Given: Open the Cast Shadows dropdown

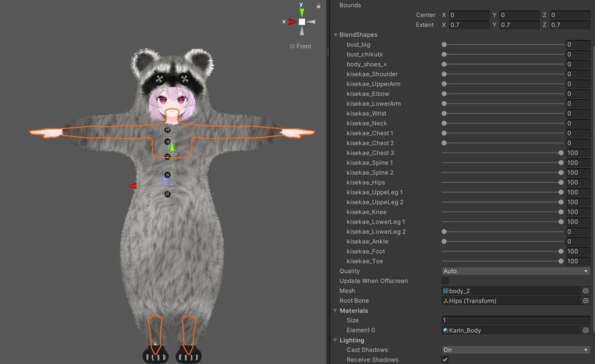Looking at the screenshot, I should point(516,350).
